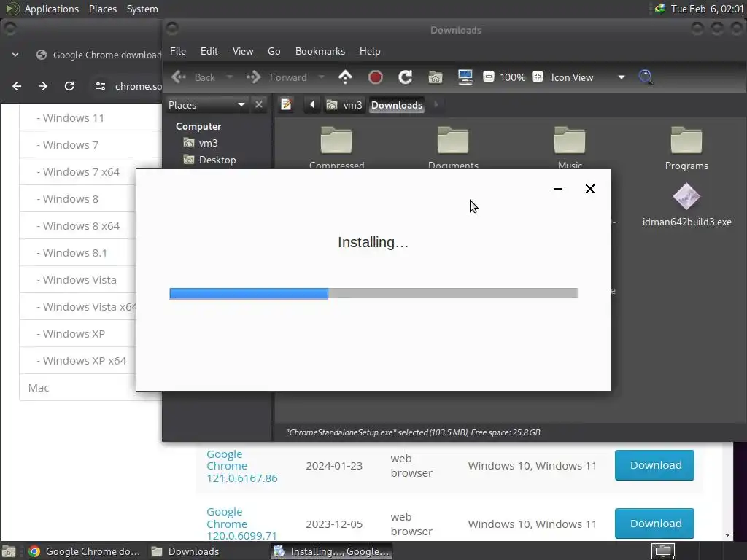Download Google Chrome 120.0.6099.71
This screenshot has height=560, width=747.
(654, 524)
